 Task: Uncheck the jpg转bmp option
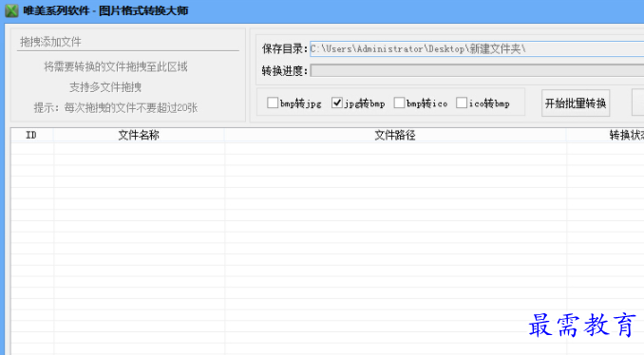337,103
